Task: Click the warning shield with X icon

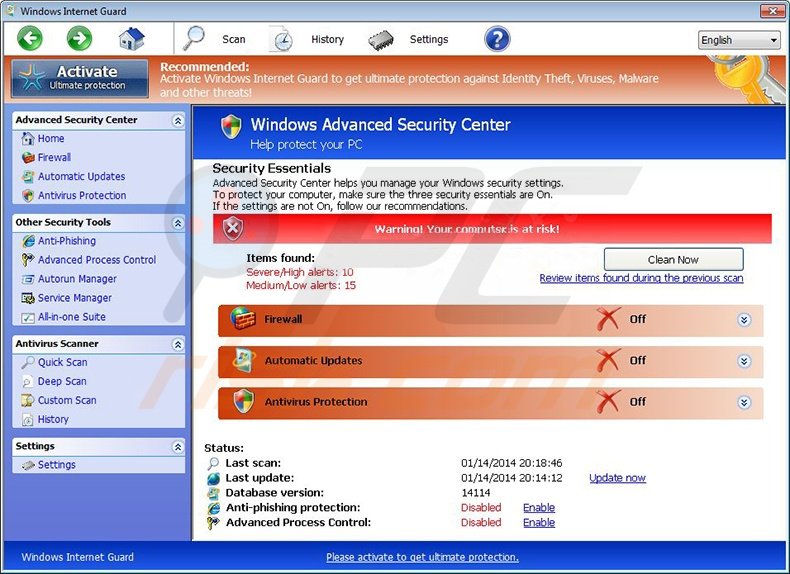Action: coord(233,228)
